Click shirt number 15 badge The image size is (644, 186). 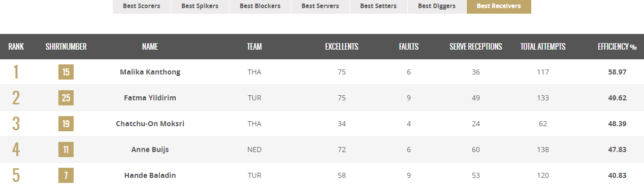(x=66, y=72)
